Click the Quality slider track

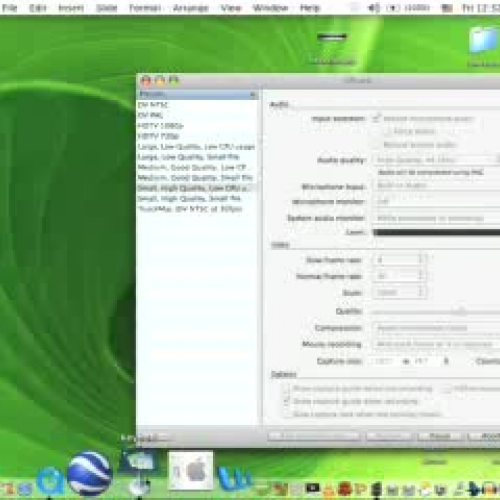click(436, 312)
